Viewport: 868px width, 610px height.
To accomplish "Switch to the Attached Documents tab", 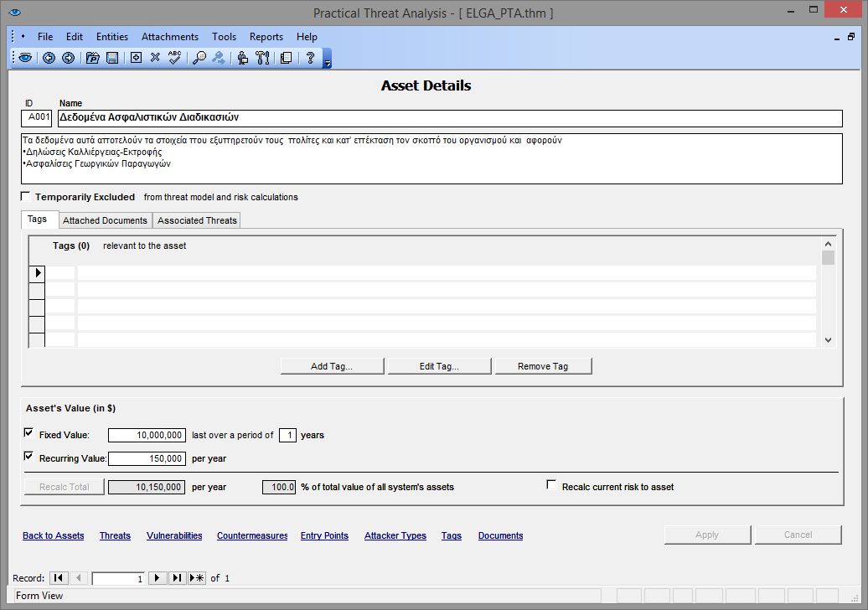I will click(106, 220).
